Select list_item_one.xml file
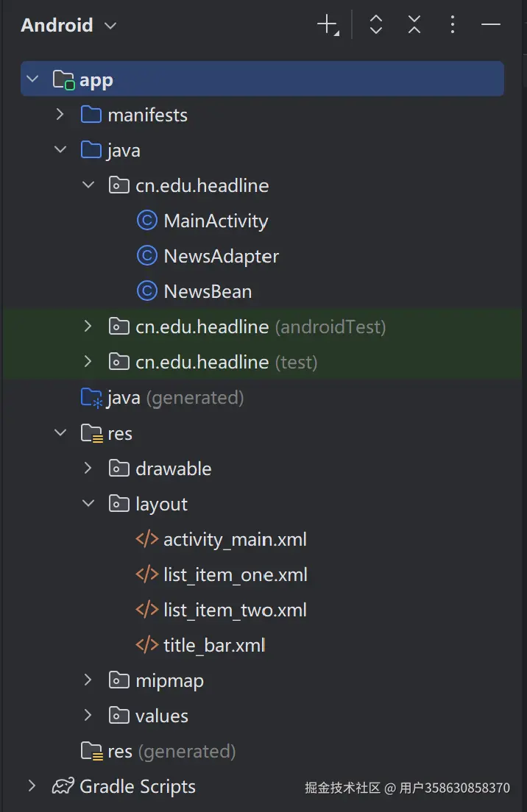Image resolution: width=527 pixels, height=812 pixels. click(235, 574)
